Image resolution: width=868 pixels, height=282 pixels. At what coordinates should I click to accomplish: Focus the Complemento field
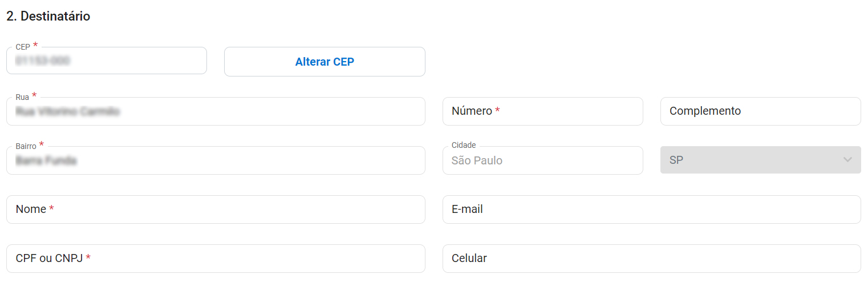pos(760,111)
